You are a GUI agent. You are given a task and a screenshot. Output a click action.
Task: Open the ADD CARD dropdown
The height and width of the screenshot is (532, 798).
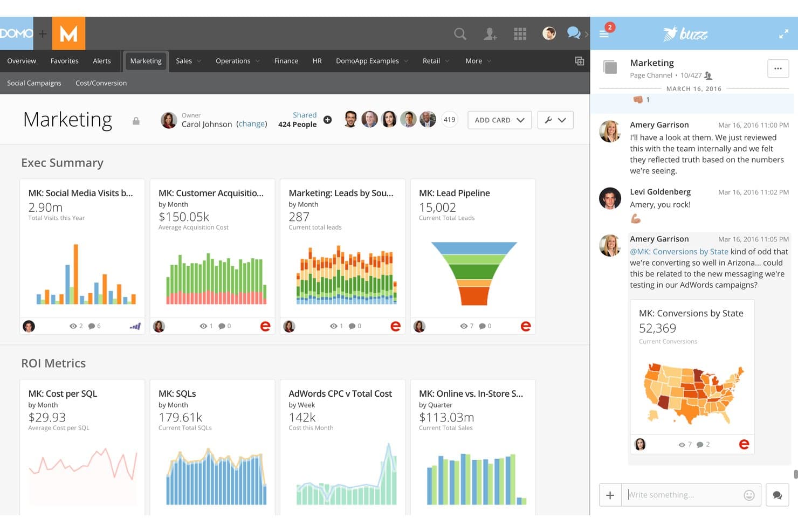pyautogui.click(x=500, y=120)
